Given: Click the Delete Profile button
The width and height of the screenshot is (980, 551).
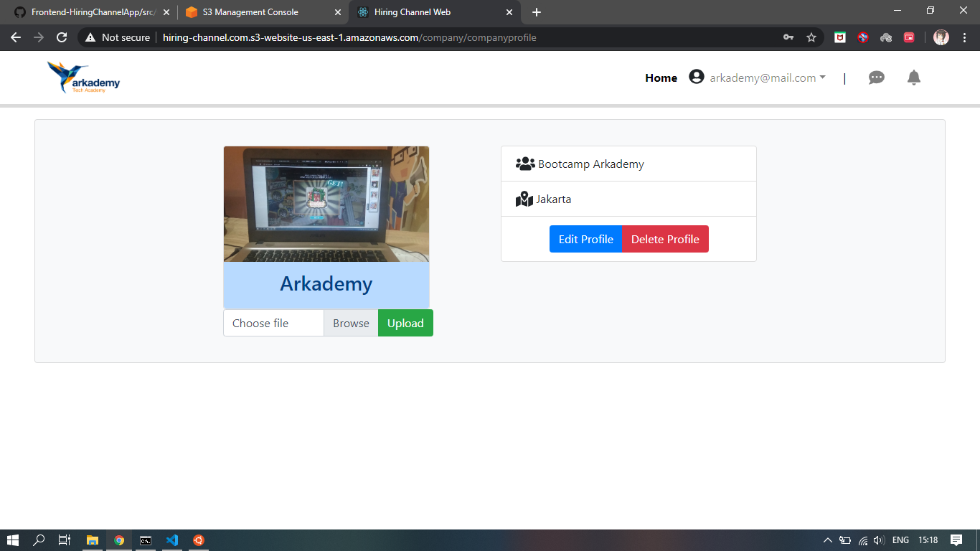Looking at the screenshot, I should click(x=665, y=239).
